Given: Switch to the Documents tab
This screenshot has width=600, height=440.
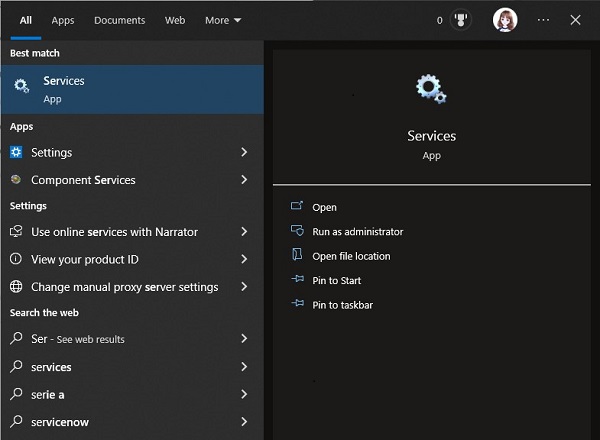Looking at the screenshot, I should tap(119, 20).
